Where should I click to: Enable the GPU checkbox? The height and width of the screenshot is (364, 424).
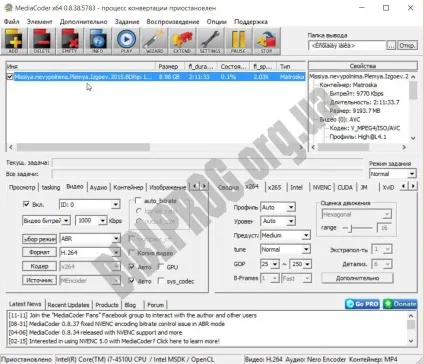161,266
